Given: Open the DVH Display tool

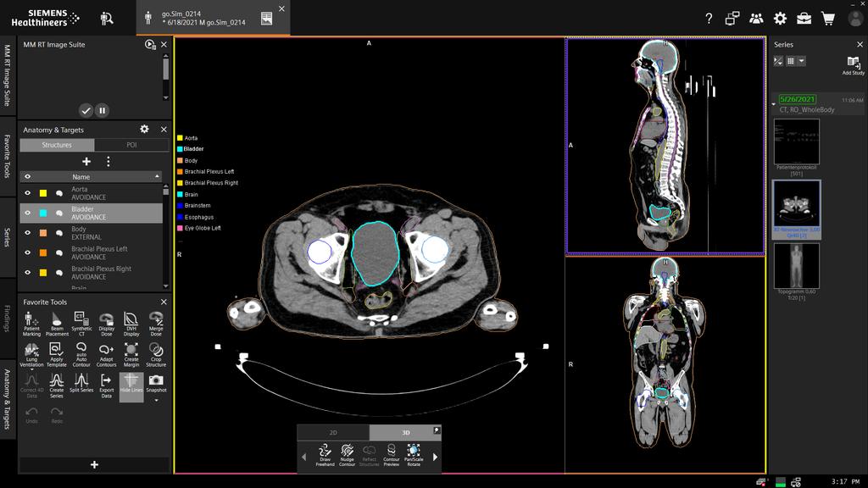Looking at the screenshot, I should (130, 322).
